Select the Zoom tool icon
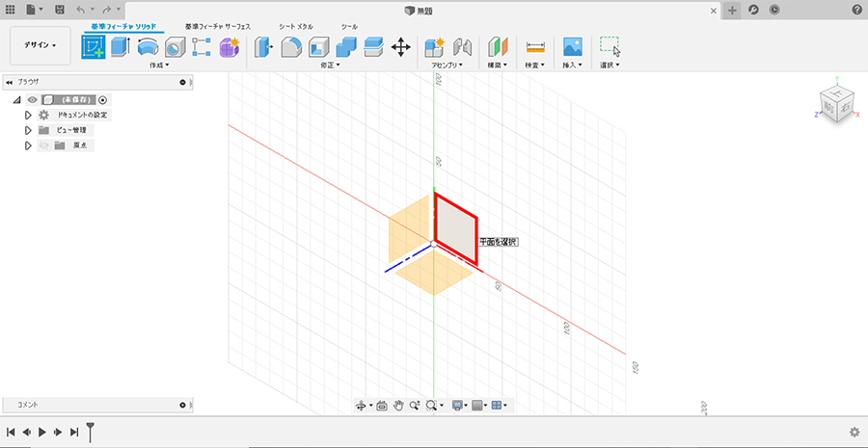The image size is (868, 448). pyautogui.click(x=415, y=406)
